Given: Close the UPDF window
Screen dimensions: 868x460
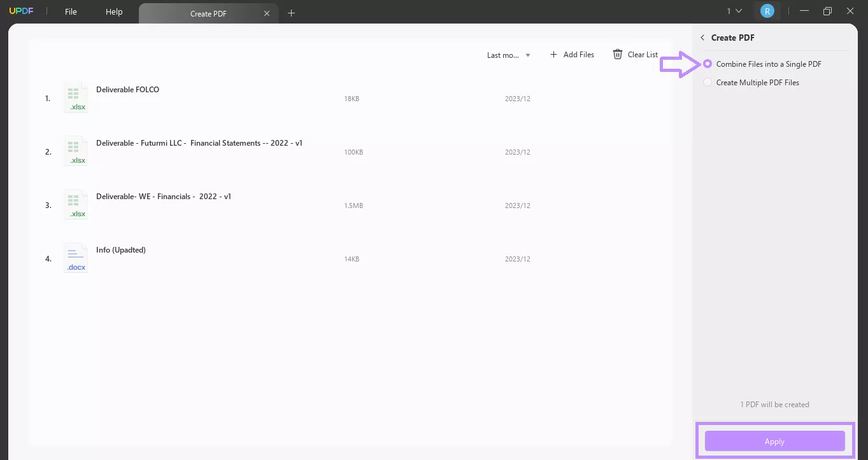Looking at the screenshot, I should click(850, 11).
